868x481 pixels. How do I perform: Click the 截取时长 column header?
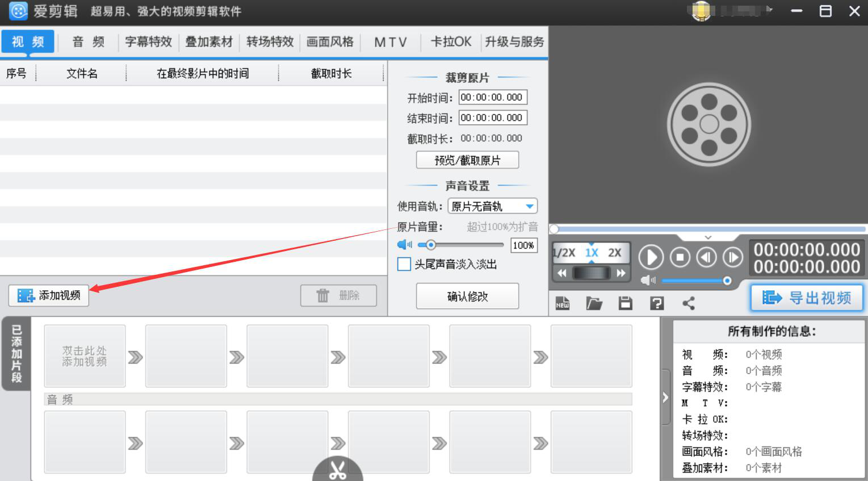332,73
